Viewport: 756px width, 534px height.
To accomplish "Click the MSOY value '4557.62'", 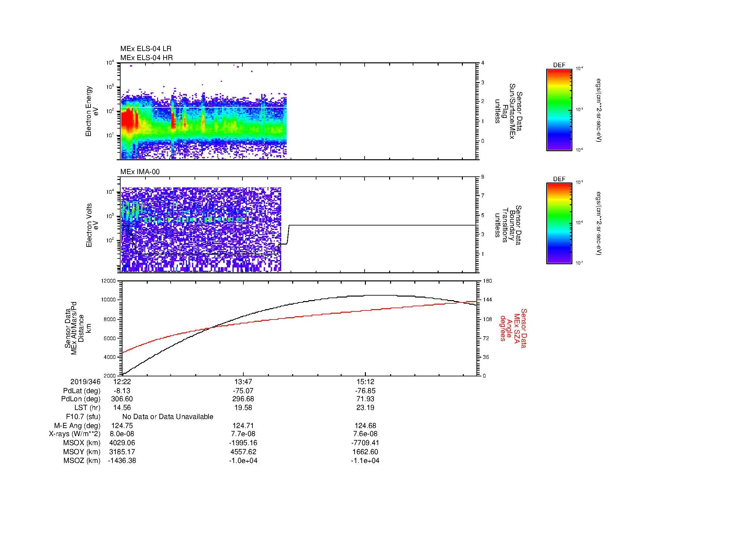I will pyautogui.click(x=243, y=452).
